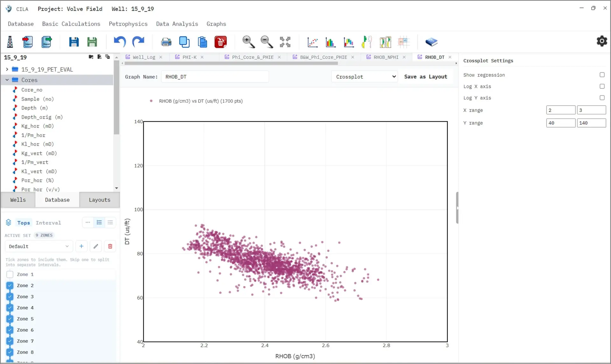
Task: Enable Log X axis checkbox
Action: tap(602, 86)
